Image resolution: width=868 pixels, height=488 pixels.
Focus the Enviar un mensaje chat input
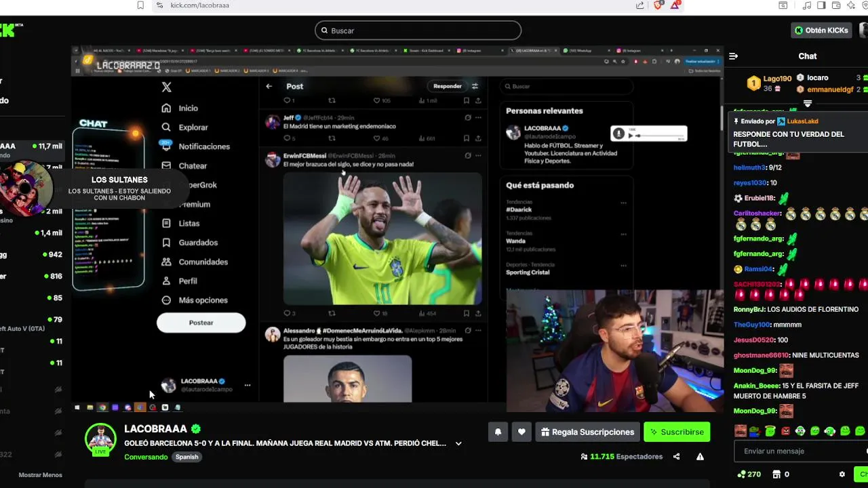point(800,451)
